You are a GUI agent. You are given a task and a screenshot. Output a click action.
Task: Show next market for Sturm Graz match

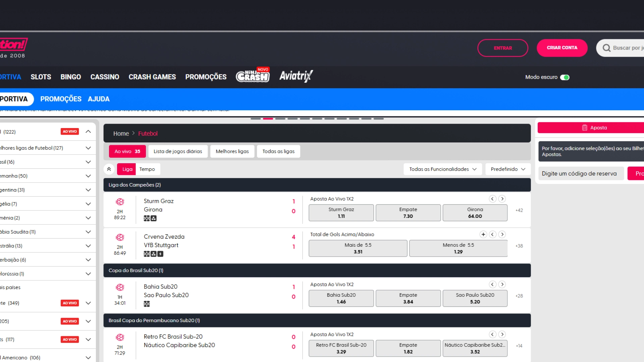(x=502, y=199)
